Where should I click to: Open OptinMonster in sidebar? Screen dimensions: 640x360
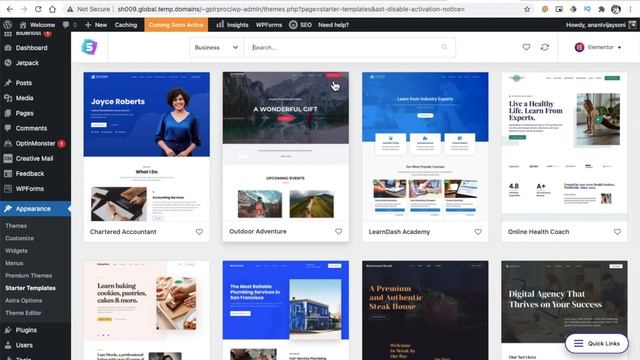point(36,143)
